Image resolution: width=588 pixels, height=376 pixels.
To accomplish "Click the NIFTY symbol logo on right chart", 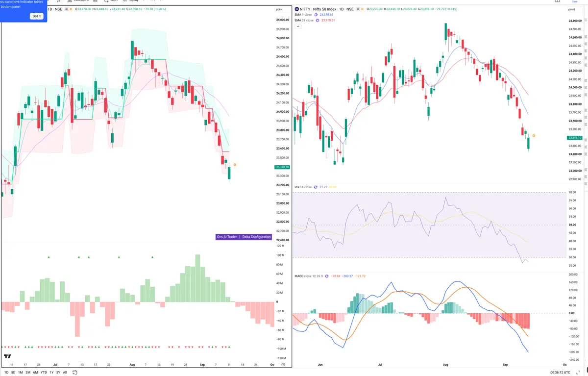I will click(x=297, y=9).
